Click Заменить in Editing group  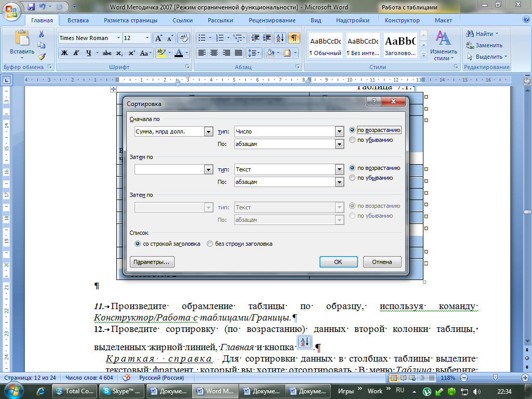[484, 45]
